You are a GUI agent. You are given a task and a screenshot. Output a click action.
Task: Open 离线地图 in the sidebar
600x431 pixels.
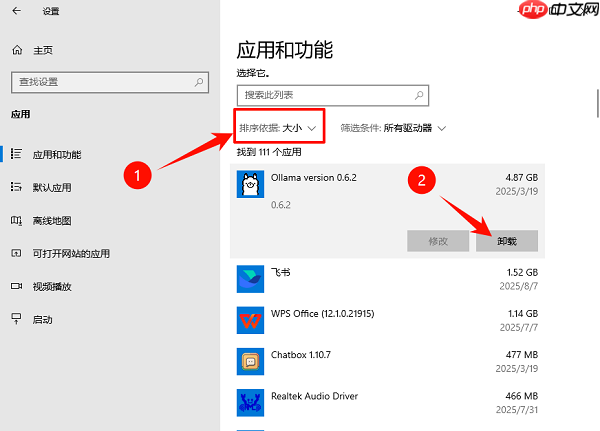(x=52, y=221)
